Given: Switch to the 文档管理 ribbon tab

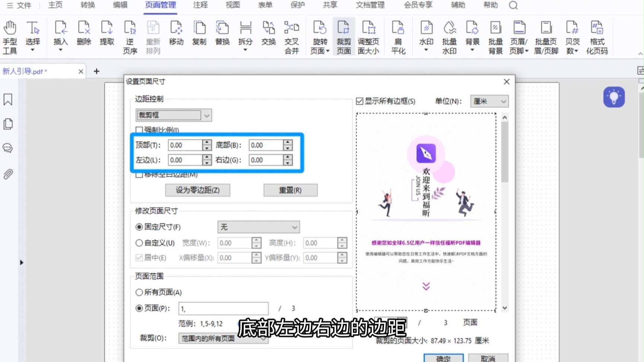Looking at the screenshot, I should pyautogui.click(x=370, y=5).
